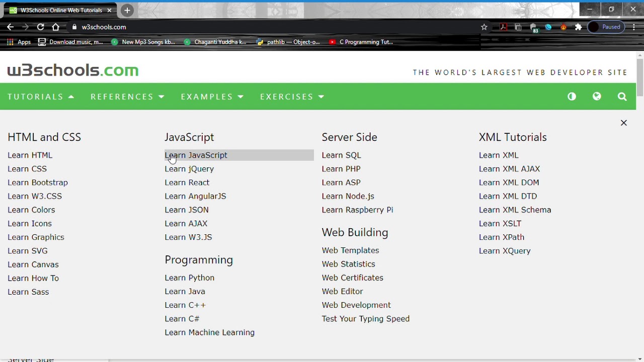
Task: Open Learn XQuery tutorial
Action: click(x=505, y=251)
